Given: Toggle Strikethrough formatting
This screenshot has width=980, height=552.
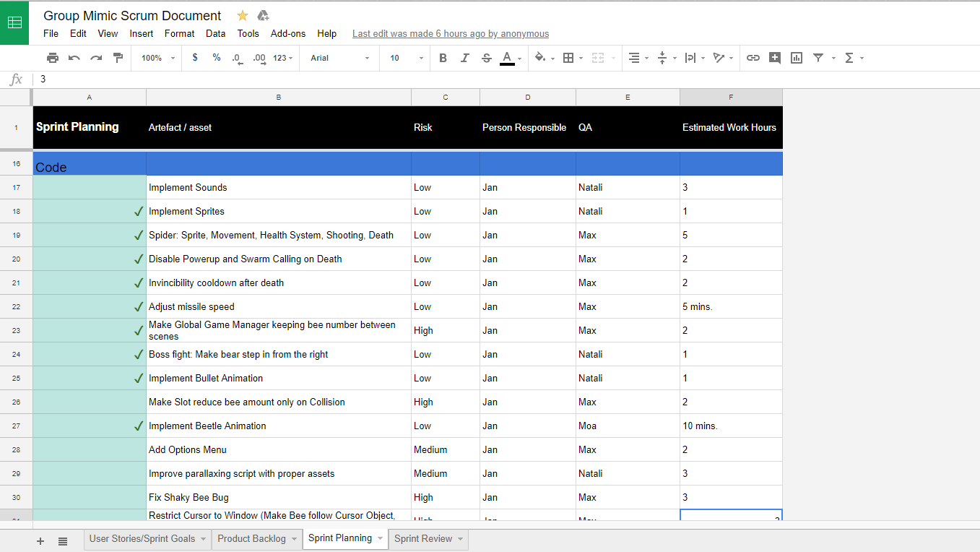Looking at the screenshot, I should [x=486, y=58].
